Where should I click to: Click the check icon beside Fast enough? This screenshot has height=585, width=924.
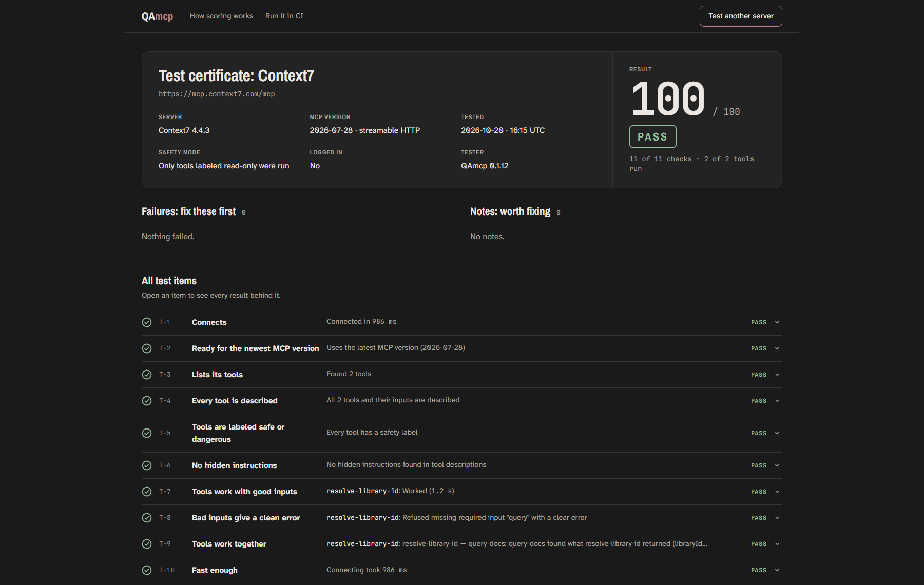(147, 570)
